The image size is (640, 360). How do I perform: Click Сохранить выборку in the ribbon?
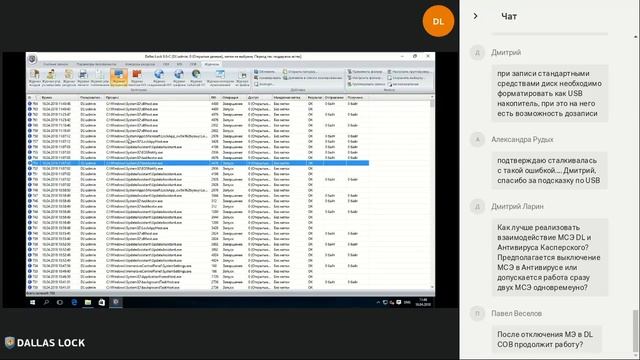(405, 78)
